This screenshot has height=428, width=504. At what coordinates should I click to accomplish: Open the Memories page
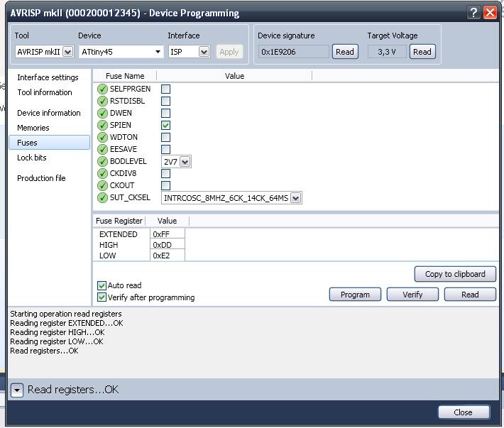(33, 128)
